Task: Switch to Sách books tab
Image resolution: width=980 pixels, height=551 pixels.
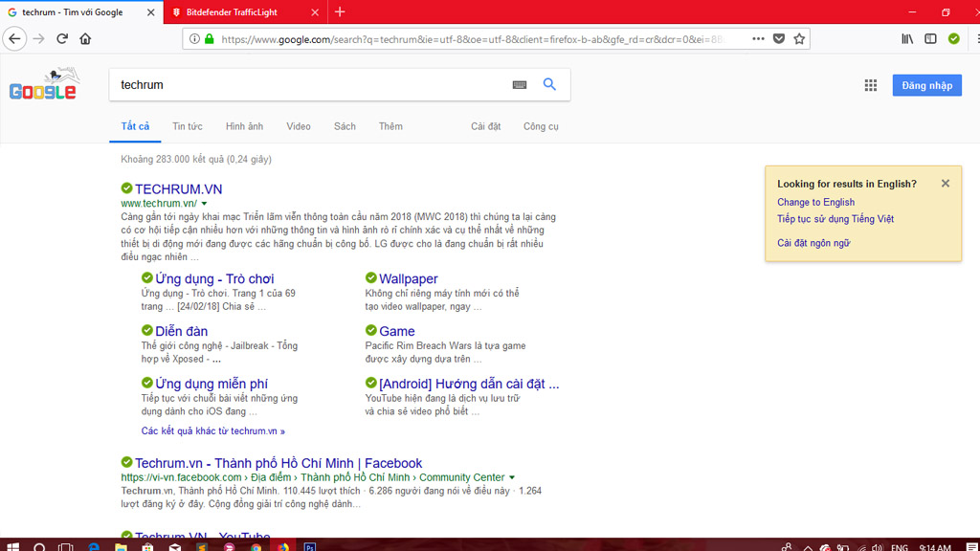Action: [x=345, y=126]
